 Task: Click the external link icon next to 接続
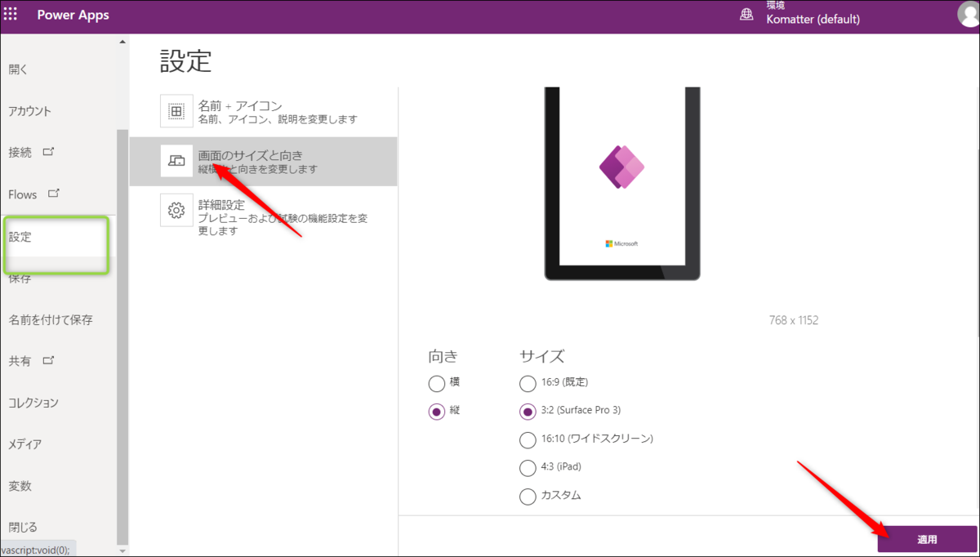[51, 150]
